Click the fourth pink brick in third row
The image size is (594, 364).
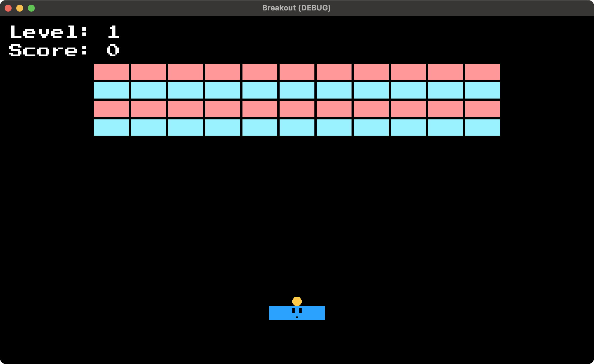pos(223,109)
